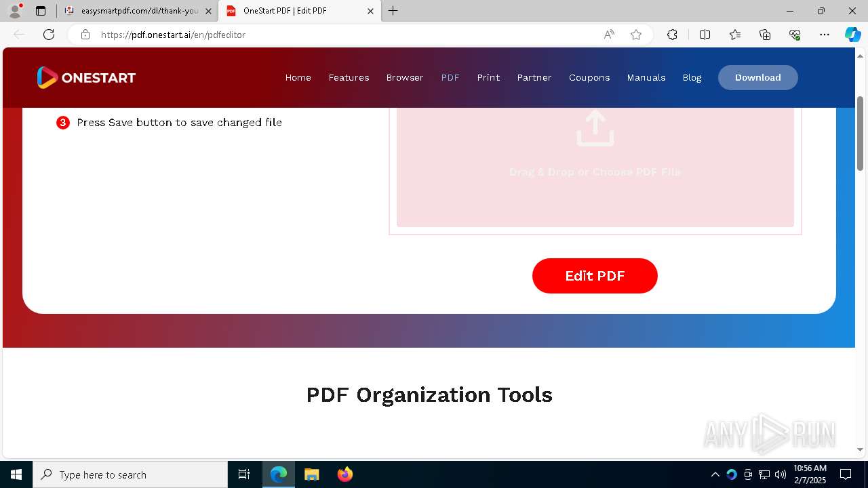Open Edge Settings and more menu
Image resolution: width=868 pixels, height=488 pixels.
coord(825,35)
